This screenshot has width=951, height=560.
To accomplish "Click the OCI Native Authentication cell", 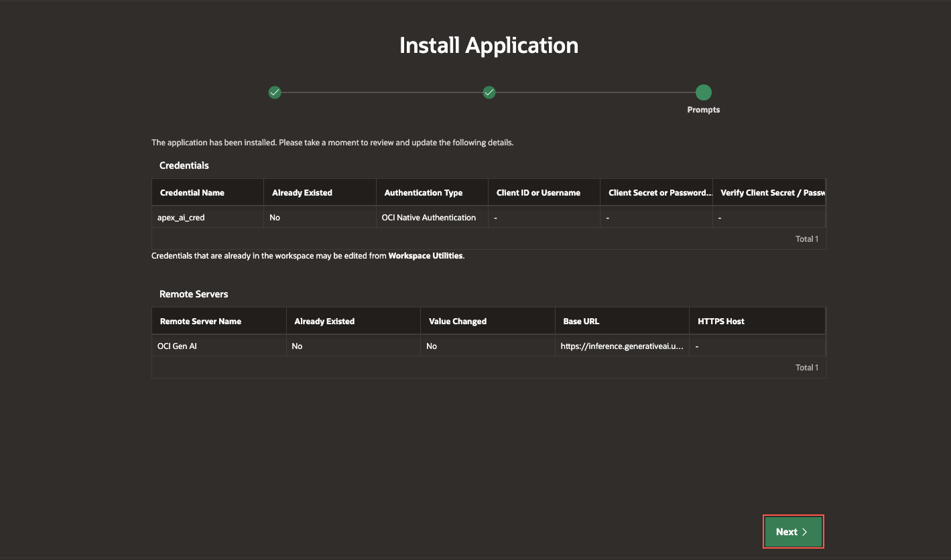I will pos(432,217).
